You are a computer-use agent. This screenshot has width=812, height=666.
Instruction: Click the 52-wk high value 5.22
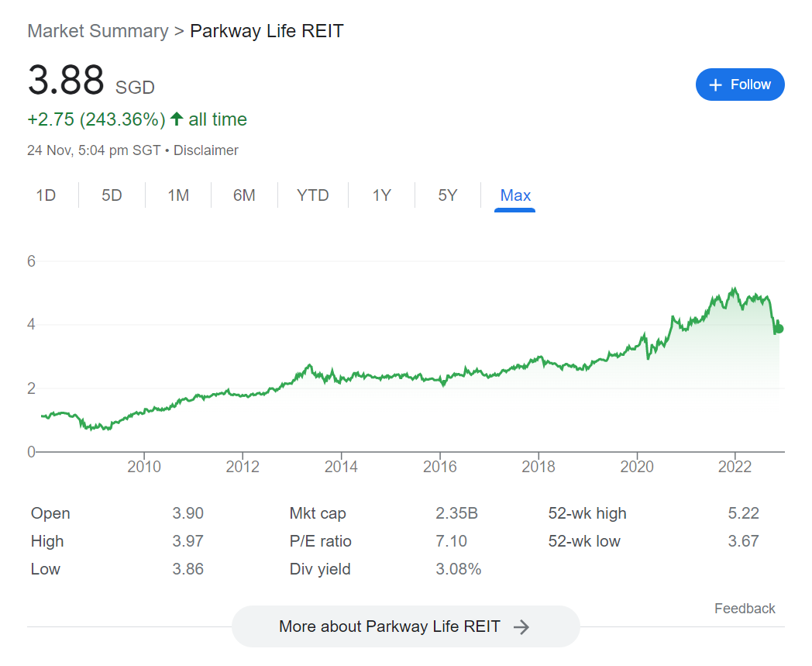(x=743, y=513)
